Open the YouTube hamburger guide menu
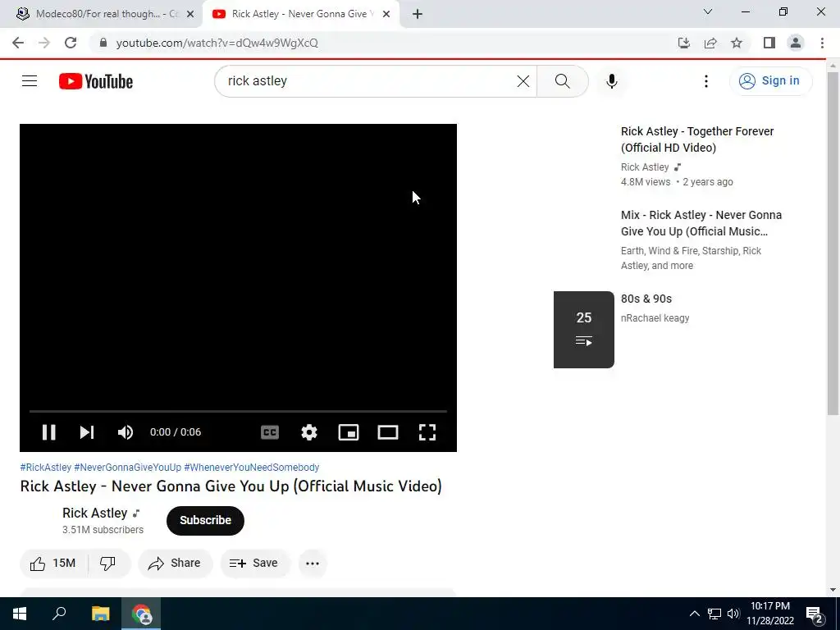 click(x=30, y=81)
